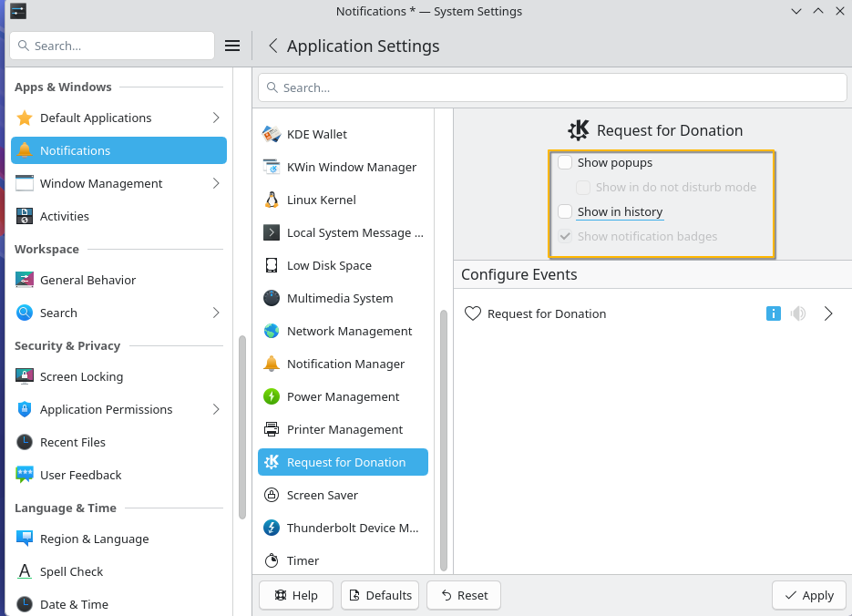Image resolution: width=852 pixels, height=616 pixels.
Task: Click the blue info popup icon
Action: [x=773, y=313]
